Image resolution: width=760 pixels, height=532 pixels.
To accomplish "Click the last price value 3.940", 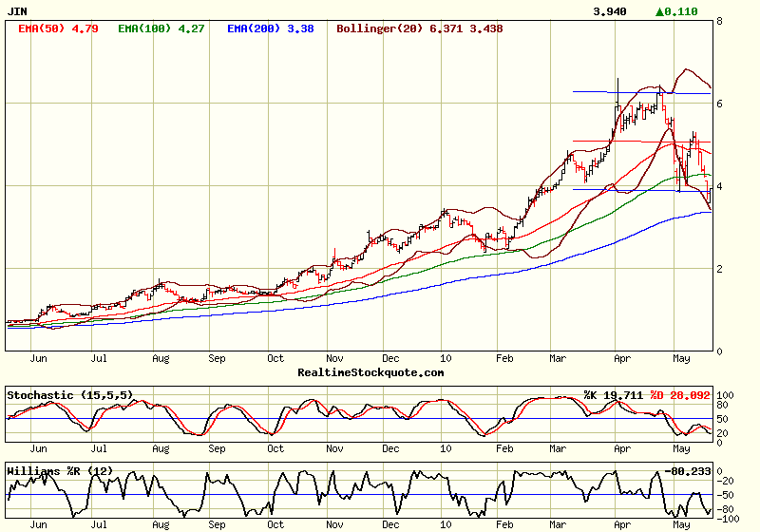I will coord(609,12).
